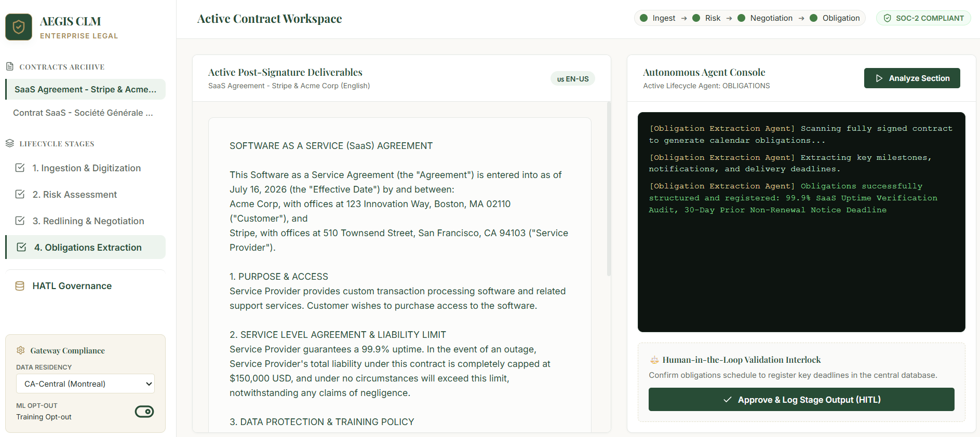Viewport: 980px width, 437px height.
Task: Click the Autonomous Agent Console heading
Action: pyautogui.click(x=704, y=72)
